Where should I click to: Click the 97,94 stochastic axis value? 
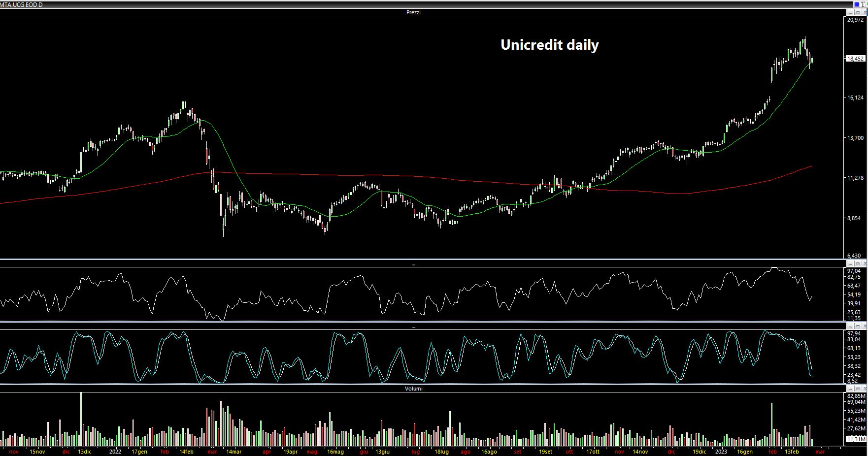[x=854, y=333]
